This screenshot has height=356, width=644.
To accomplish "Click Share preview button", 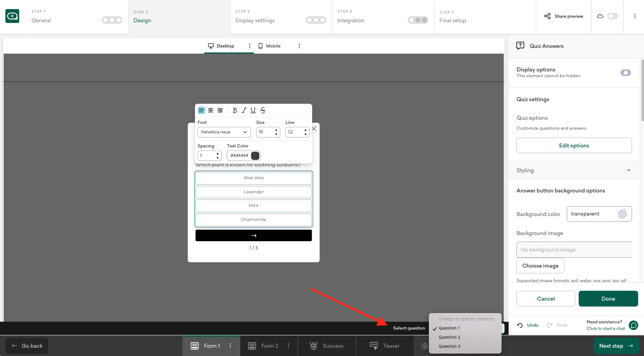I will (563, 16).
